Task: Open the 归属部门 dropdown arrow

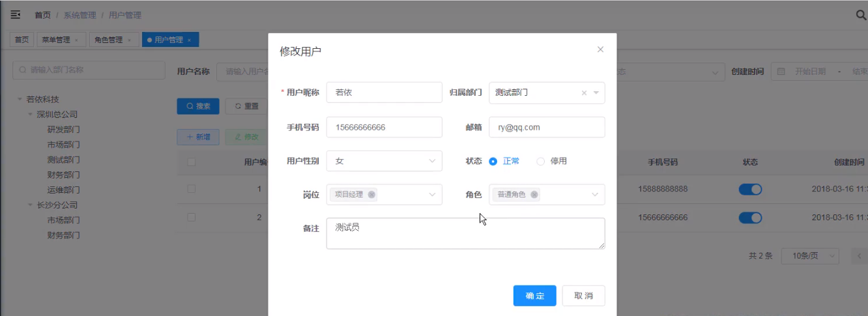Action: (x=596, y=93)
